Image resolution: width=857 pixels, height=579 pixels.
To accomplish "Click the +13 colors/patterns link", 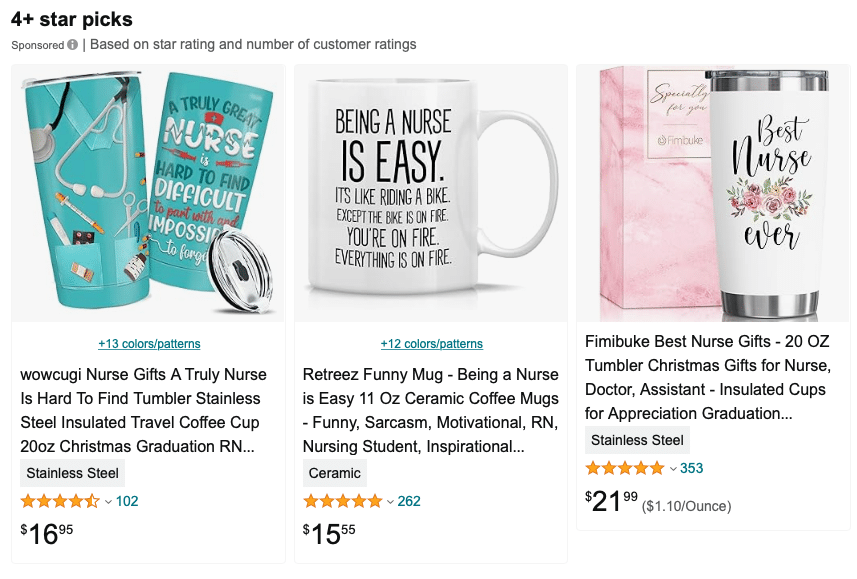I will coord(149,344).
